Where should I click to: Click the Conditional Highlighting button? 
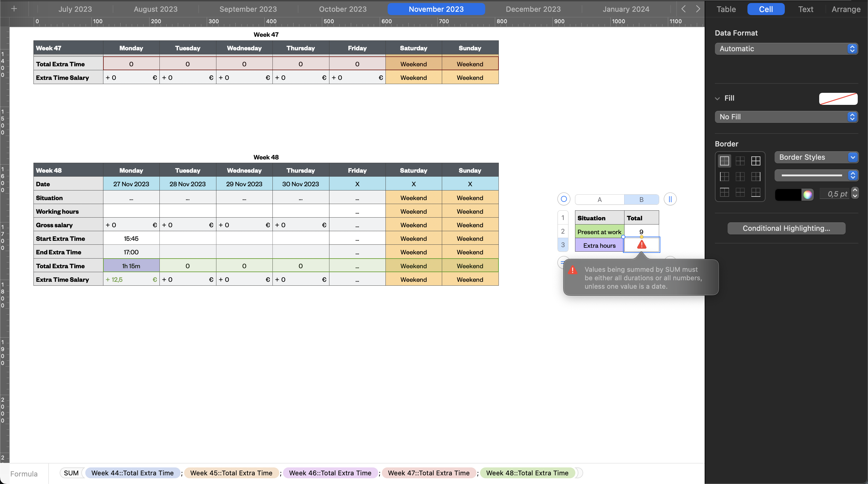point(786,228)
